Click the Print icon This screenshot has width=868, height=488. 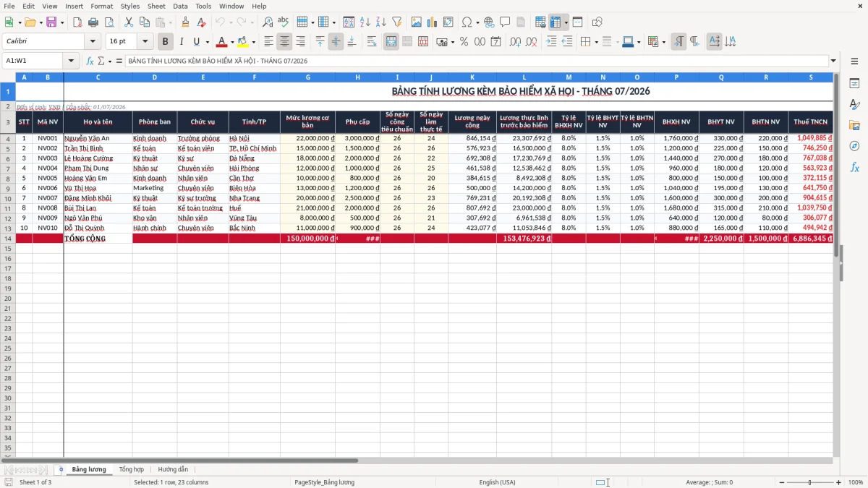tap(93, 22)
